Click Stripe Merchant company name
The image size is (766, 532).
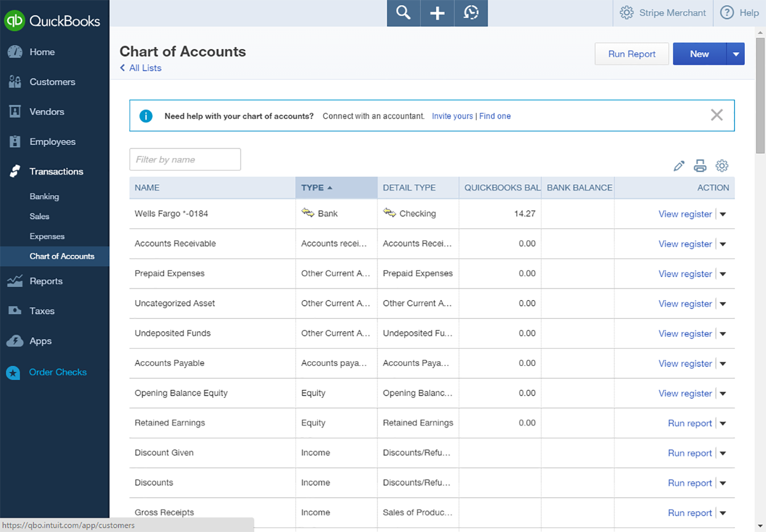click(x=672, y=13)
